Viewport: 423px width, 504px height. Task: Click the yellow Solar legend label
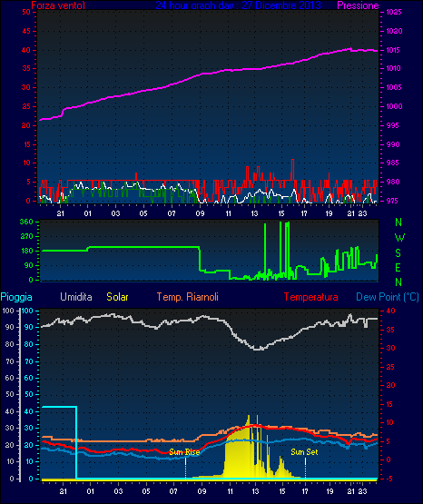pyautogui.click(x=118, y=297)
